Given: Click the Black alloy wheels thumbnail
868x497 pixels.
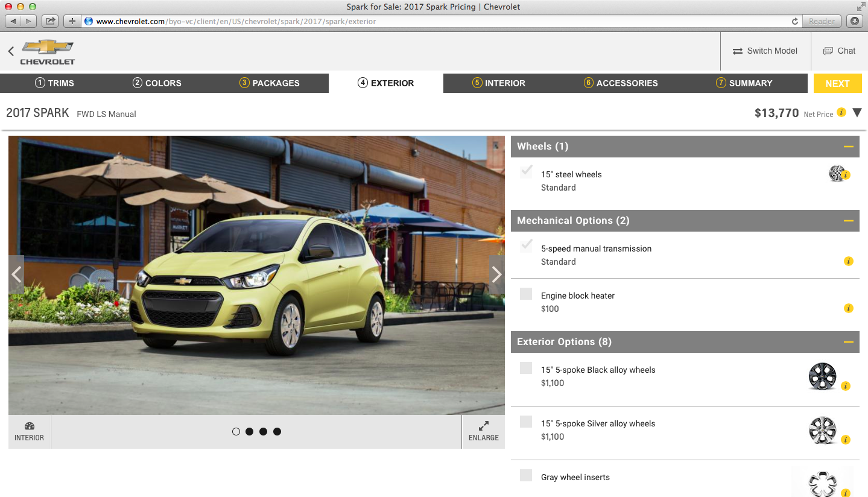Looking at the screenshot, I should pos(823,376).
